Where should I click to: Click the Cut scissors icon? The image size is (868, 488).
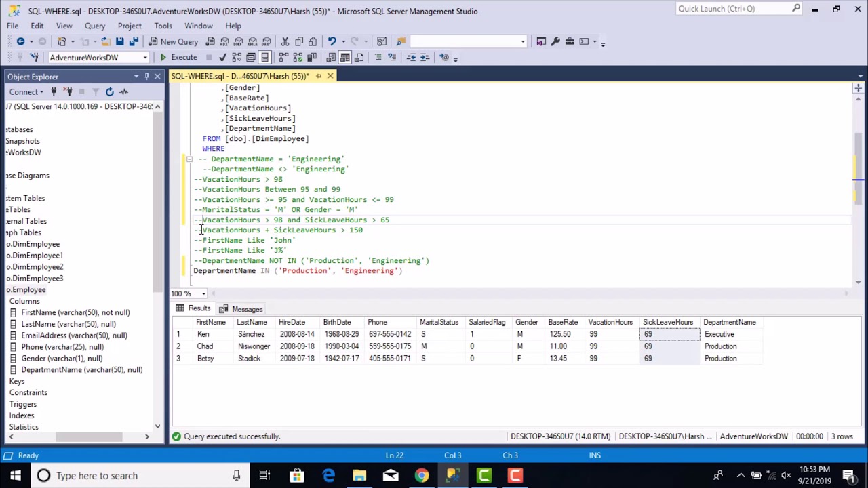[x=285, y=41]
